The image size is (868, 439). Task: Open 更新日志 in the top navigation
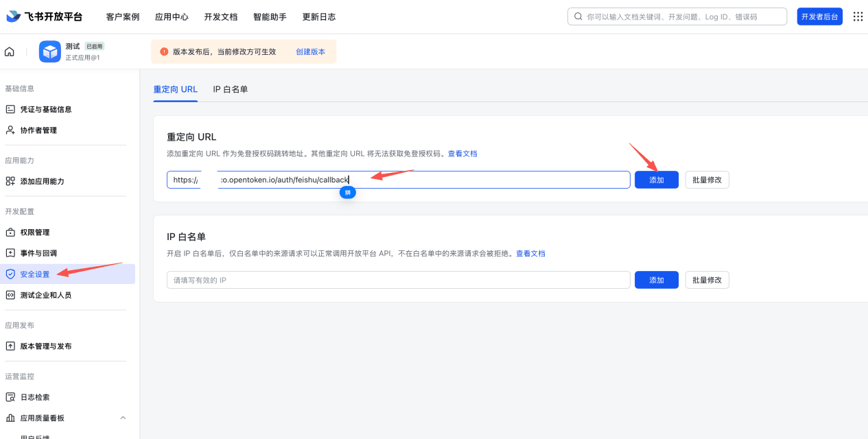click(319, 16)
